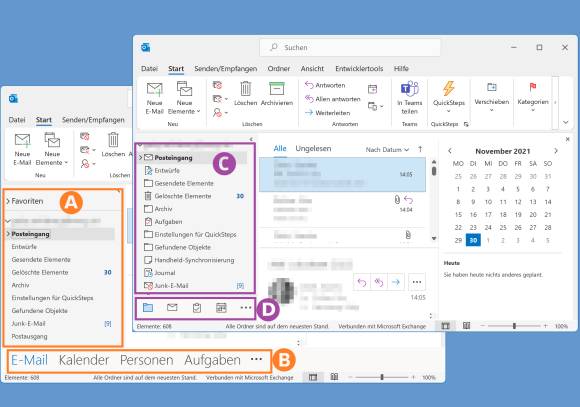Click E-Mail in the back window navigation bar

point(30,360)
